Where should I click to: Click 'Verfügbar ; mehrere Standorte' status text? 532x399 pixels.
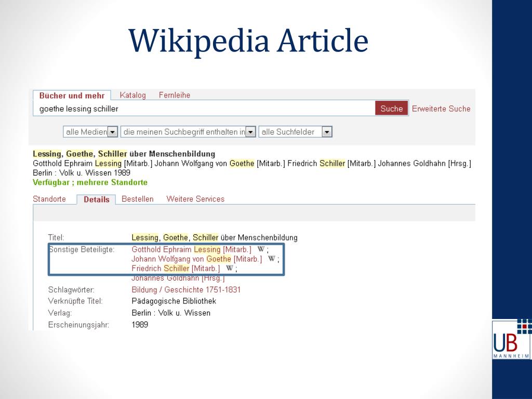click(90, 182)
